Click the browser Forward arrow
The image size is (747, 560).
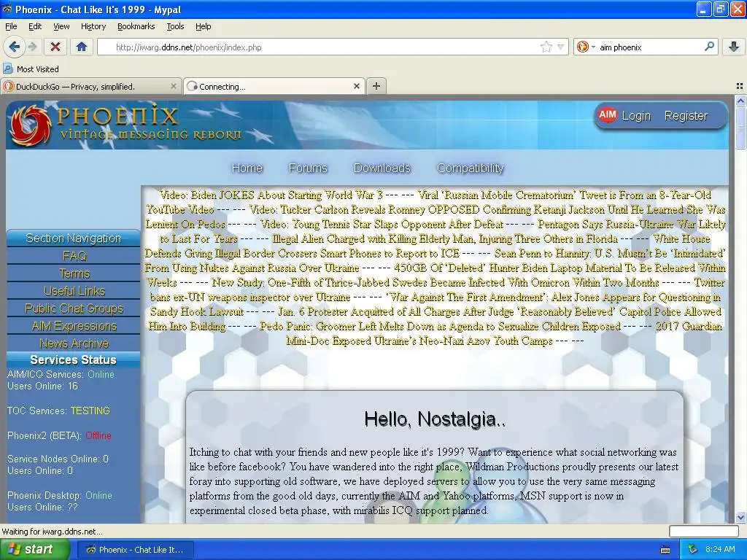32,47
